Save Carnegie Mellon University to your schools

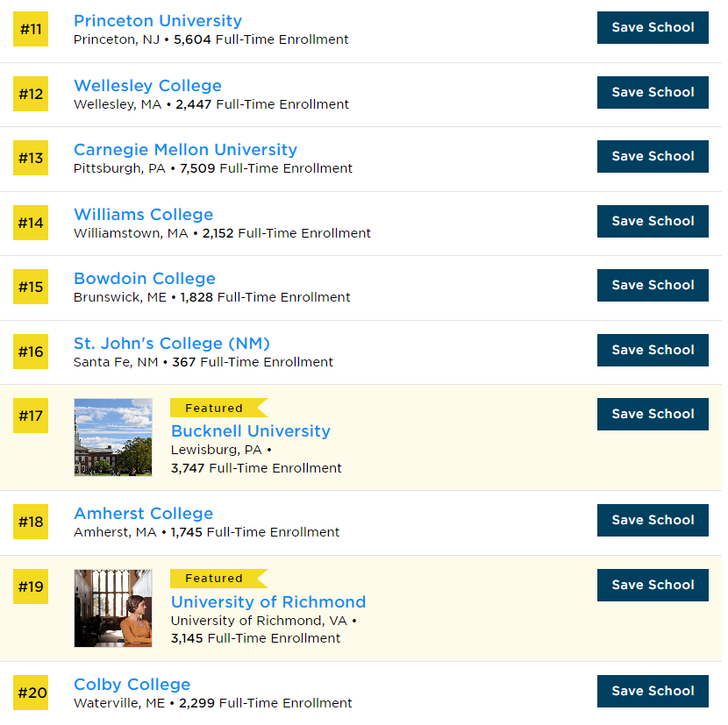tap(653, 156)
